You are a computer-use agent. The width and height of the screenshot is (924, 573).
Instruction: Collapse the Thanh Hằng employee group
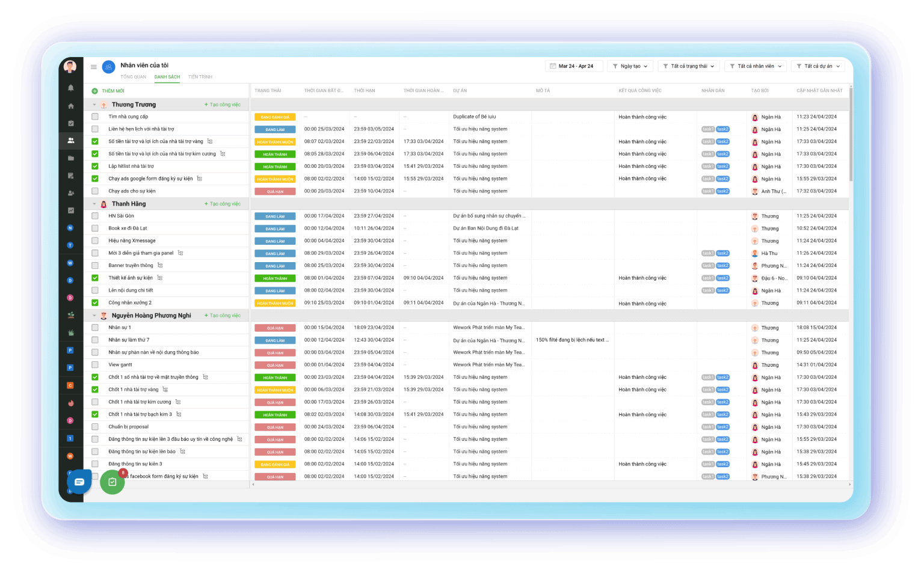[x=94, y=204]
